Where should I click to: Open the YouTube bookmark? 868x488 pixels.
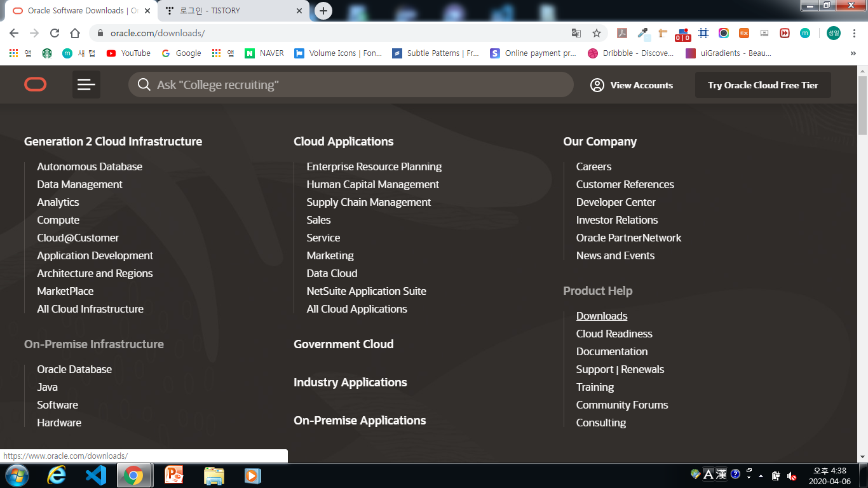click(128, 53)
